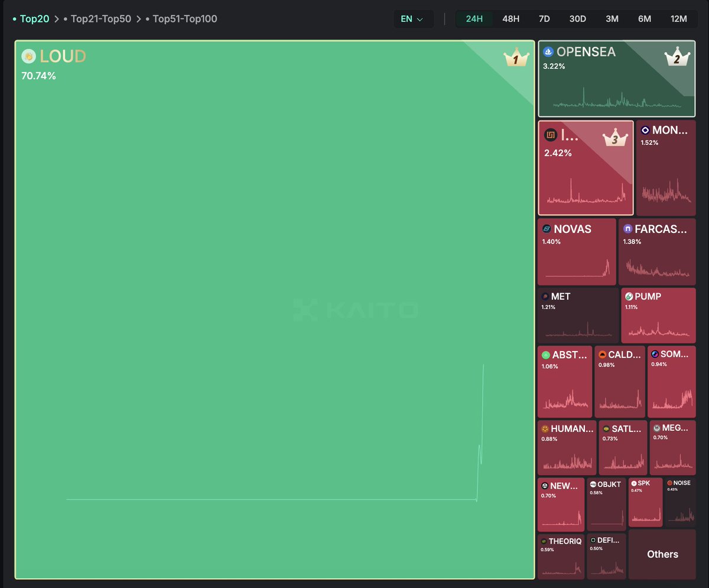The image size is (709, 588).
Task: Select the 24H time range
Action: click(x=474, y=19)
